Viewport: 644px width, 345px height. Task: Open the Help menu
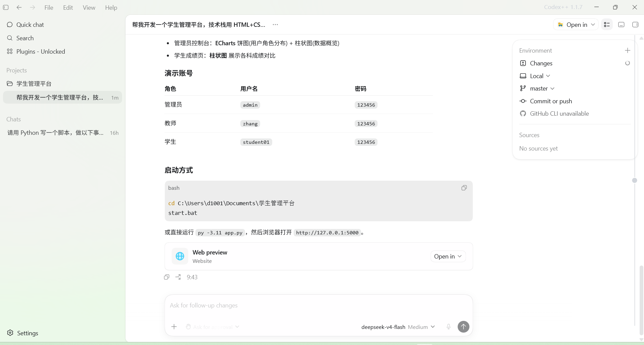click(111, 7)
